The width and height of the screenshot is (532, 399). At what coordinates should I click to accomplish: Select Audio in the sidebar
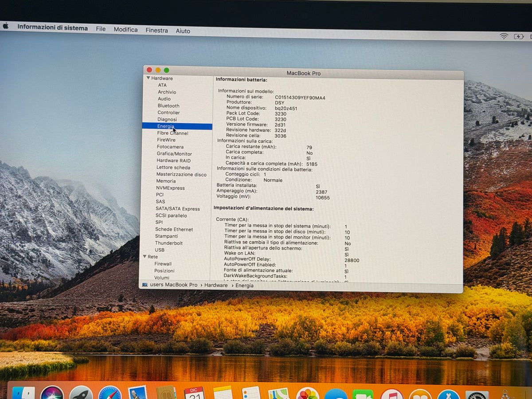coord(164,99)
